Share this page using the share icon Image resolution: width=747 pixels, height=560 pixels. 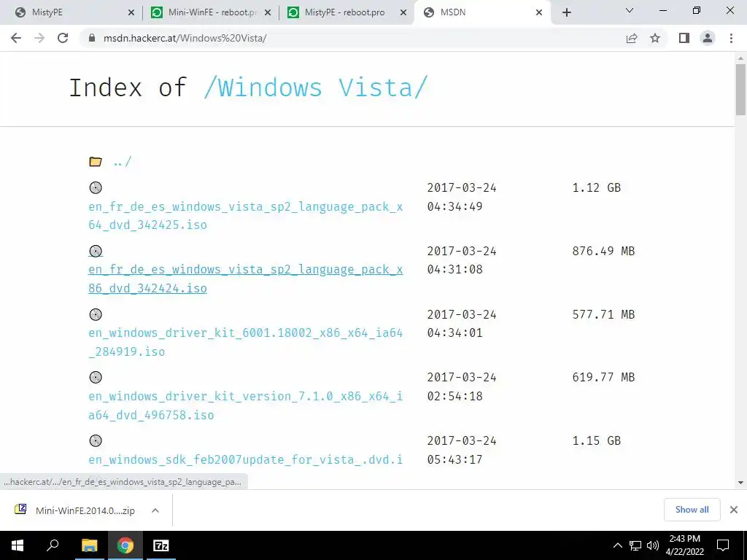click(632, 38)
